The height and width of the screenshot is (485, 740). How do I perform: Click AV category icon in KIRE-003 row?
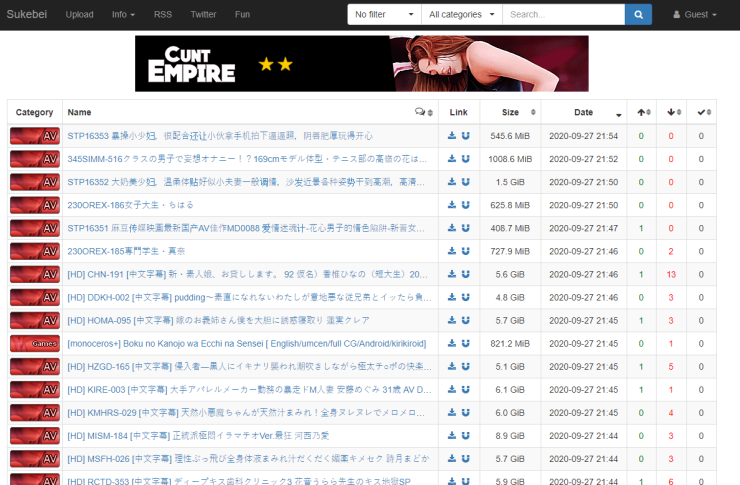35,390
